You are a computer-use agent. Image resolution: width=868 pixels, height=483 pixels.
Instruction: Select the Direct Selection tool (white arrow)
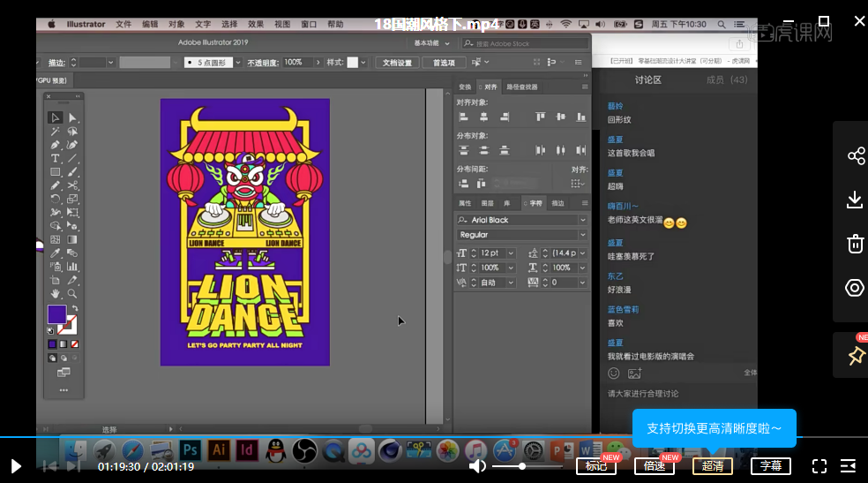point(72,117)
